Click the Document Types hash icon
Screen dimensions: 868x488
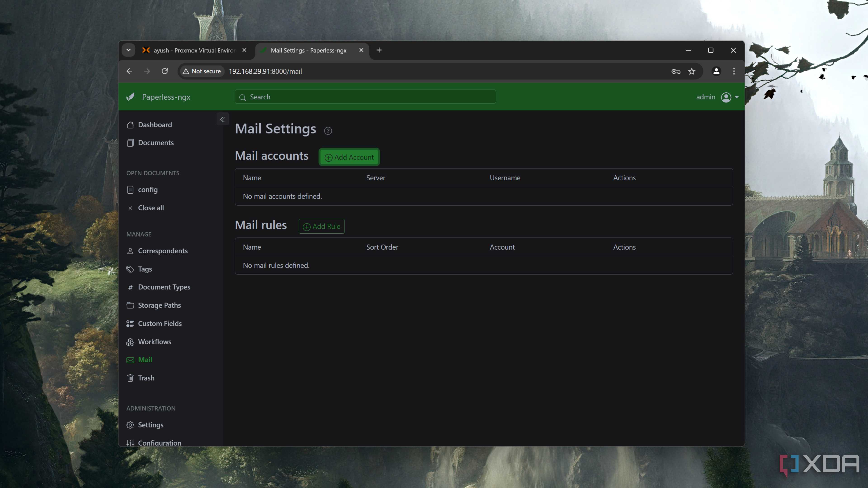coord(130,287)
